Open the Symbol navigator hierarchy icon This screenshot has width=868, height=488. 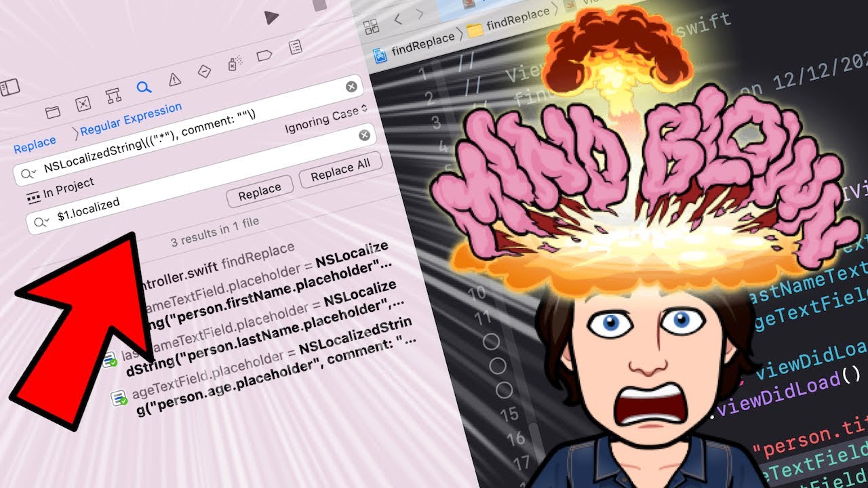coord(113,96)
